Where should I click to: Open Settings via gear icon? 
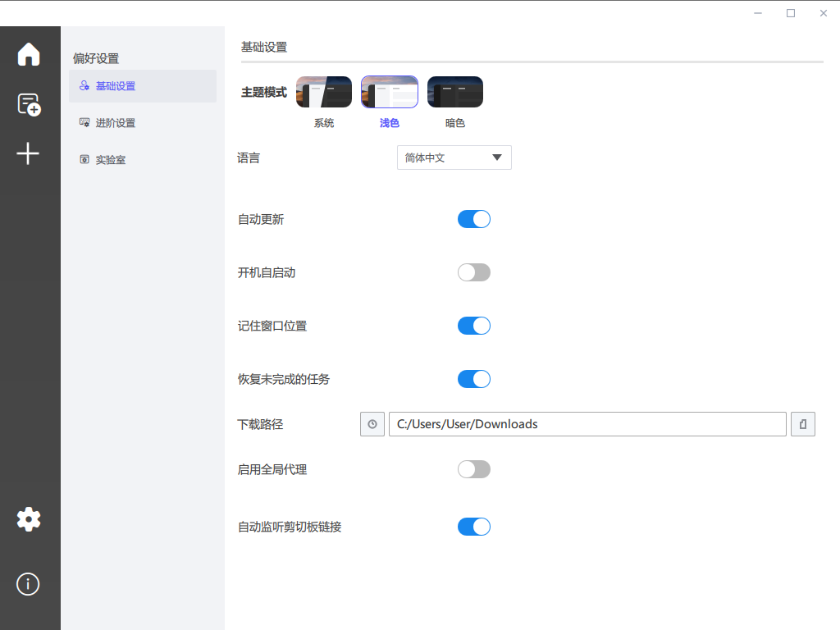30,518
